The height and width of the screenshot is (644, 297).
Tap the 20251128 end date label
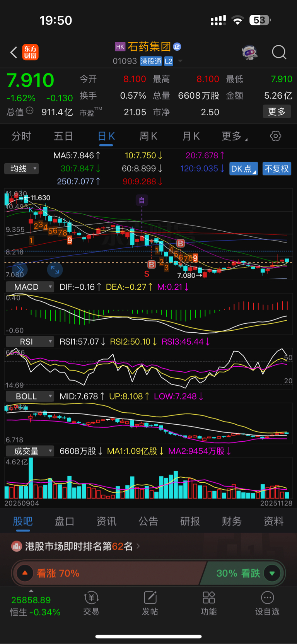[x=277, y=503]
